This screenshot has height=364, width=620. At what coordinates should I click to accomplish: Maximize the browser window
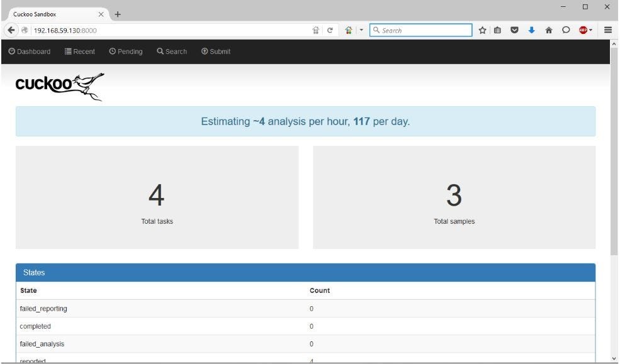coord(585,7)
